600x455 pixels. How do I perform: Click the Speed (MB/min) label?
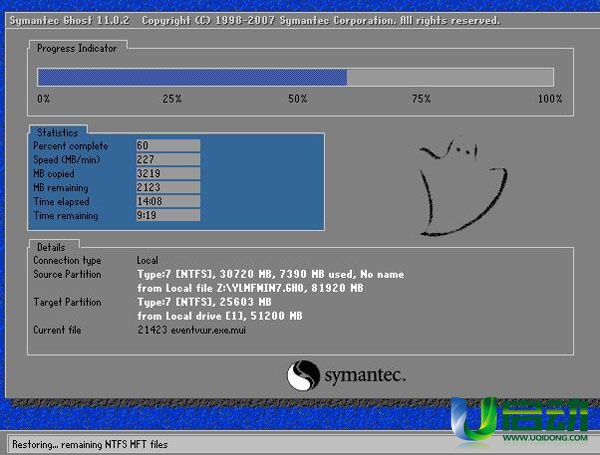tap(67, 160)
